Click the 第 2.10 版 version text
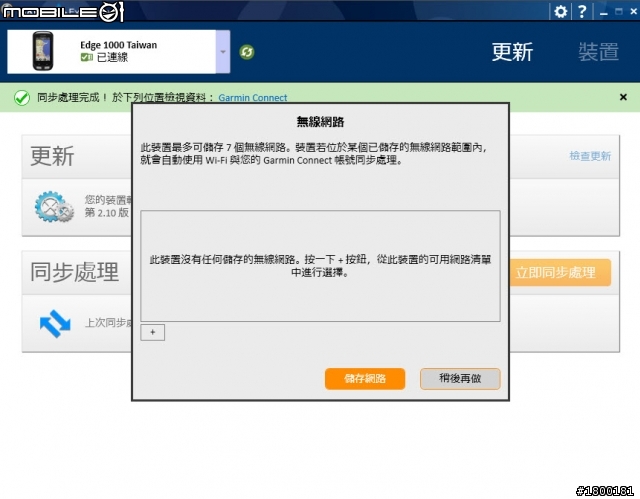The height and width of the screenshot is (499, 640). 107,213
